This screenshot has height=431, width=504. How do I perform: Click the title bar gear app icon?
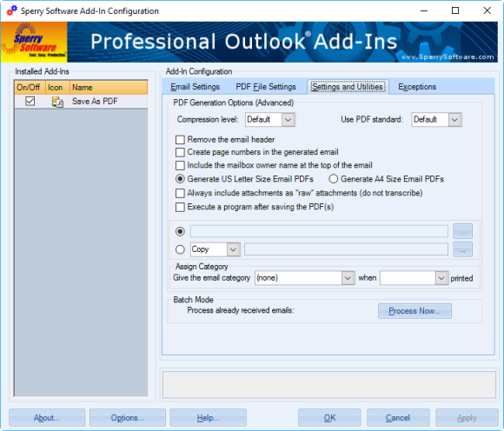pyautogui.click(x=12, y=10)
